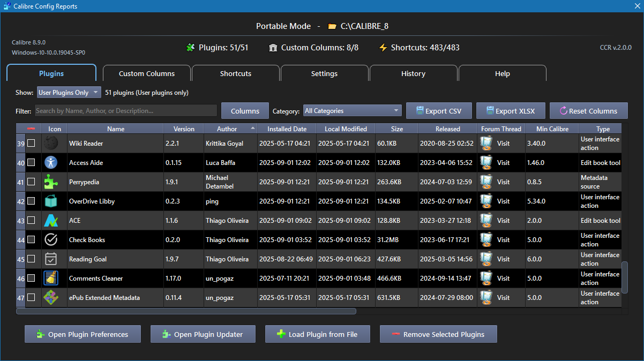Check the box for Perrypedia
Screen dimensions: 644x361
pos(31,182)
